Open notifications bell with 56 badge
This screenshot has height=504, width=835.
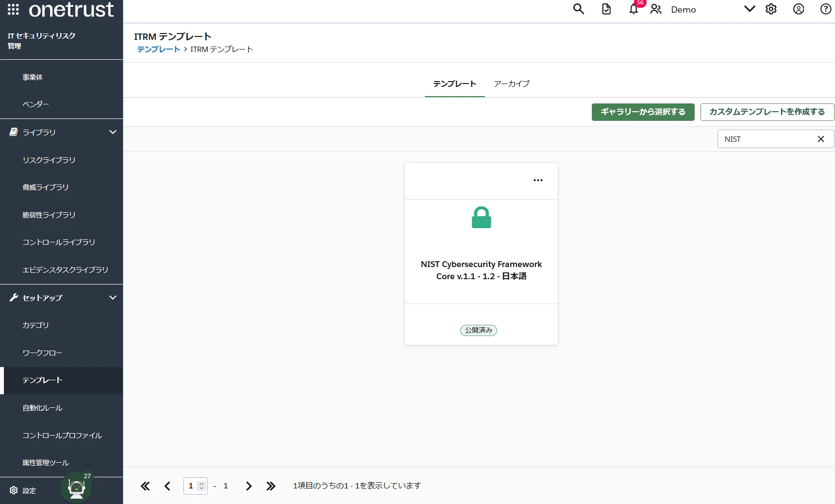pyautogui.click(x=634, y=9)
